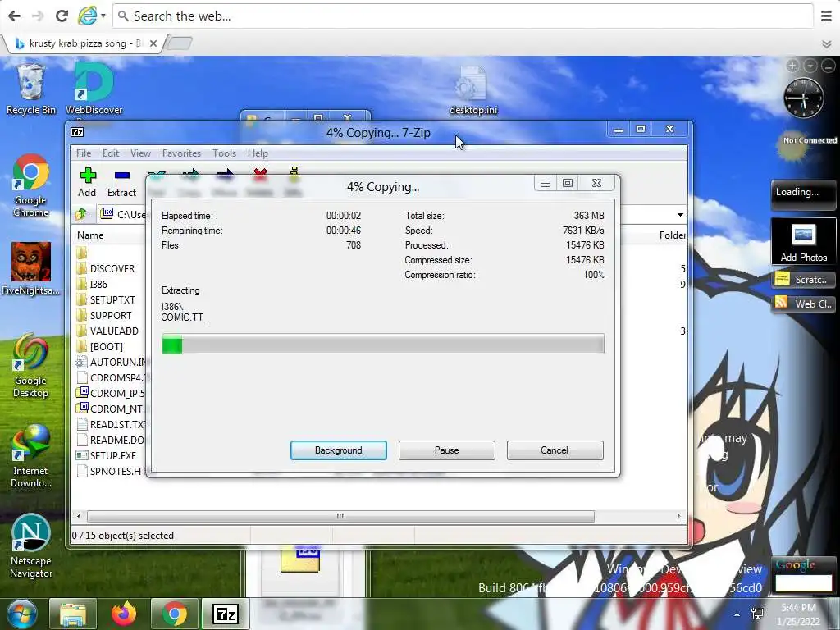This screenshot has width=840, height=630.
Task: Select the READ1ST.TXT file row
Action: coord(110,424)
